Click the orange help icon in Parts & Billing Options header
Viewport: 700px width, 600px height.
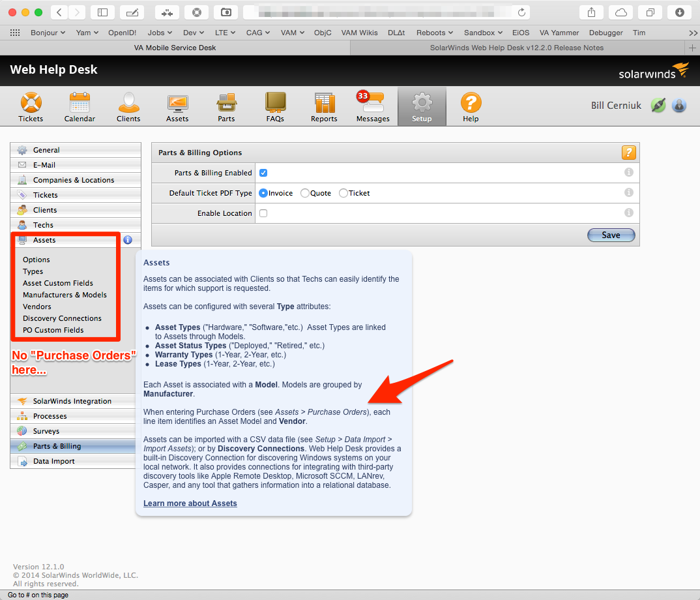click(628, 153)
